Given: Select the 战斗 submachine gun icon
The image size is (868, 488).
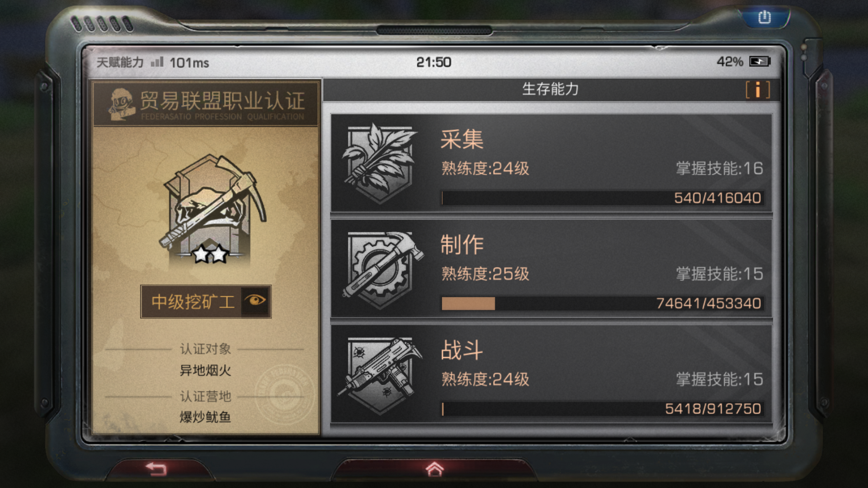Looking at the screenshot, I should pos(380,375).
